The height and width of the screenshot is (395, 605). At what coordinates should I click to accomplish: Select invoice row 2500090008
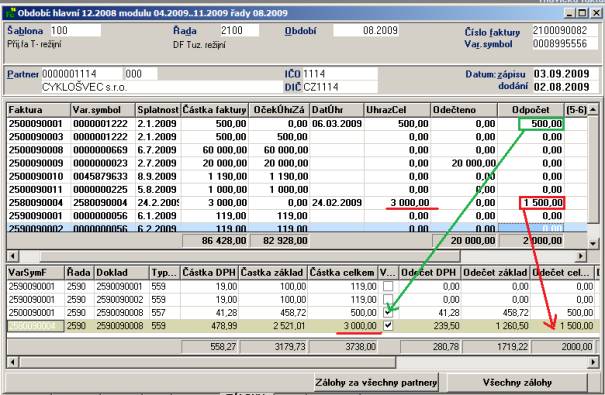pyautogui.click(x=297, y=150)
